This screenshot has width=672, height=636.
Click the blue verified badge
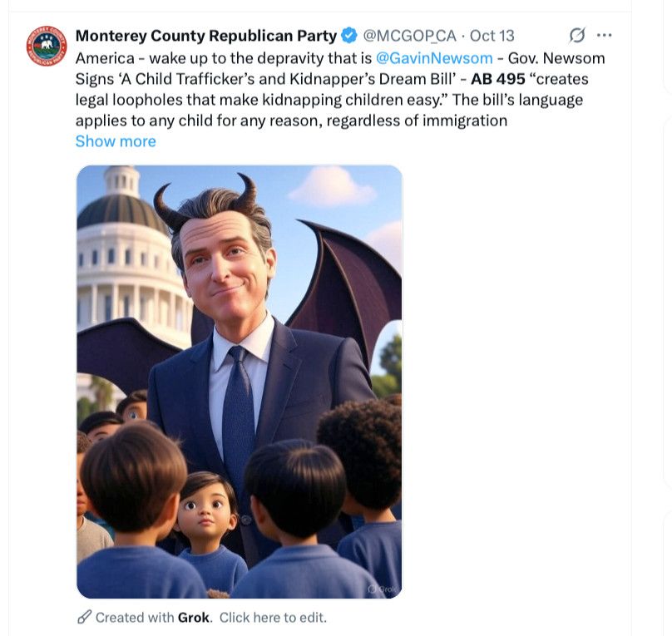pos(349,36)
